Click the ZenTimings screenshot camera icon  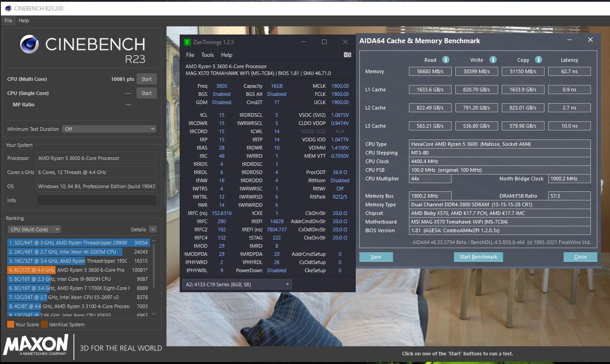347,55
